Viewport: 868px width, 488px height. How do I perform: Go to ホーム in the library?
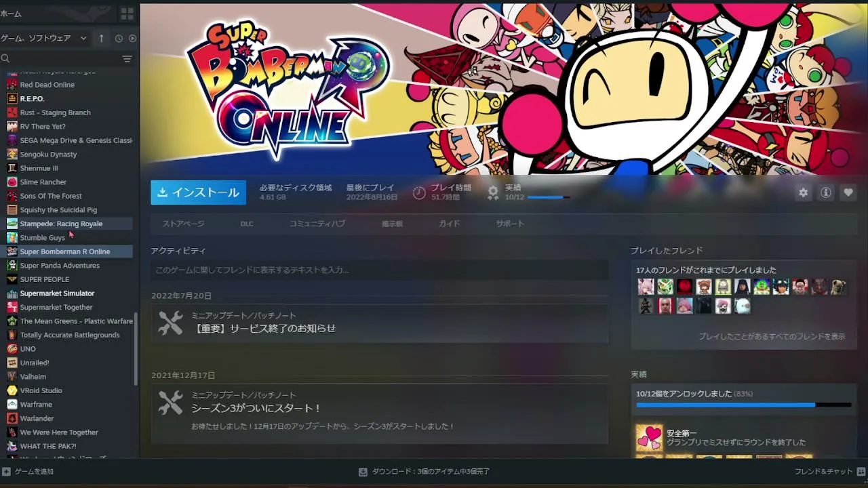tap(11, 14)
